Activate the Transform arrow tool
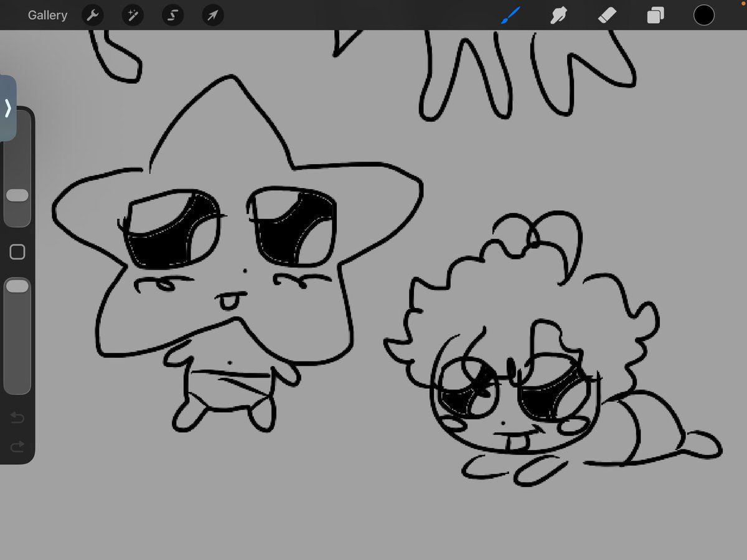The image size is (747, 560). [x=213, y=16]
